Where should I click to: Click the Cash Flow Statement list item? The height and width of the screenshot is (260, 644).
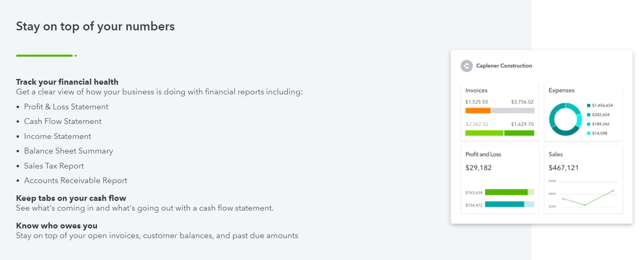pyautogui.click(x=63, y=121)
